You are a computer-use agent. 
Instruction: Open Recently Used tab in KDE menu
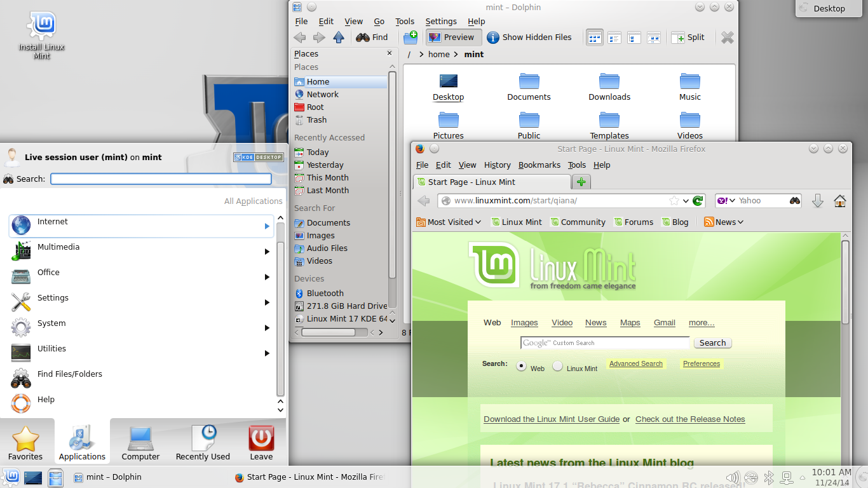pos(203,443)
